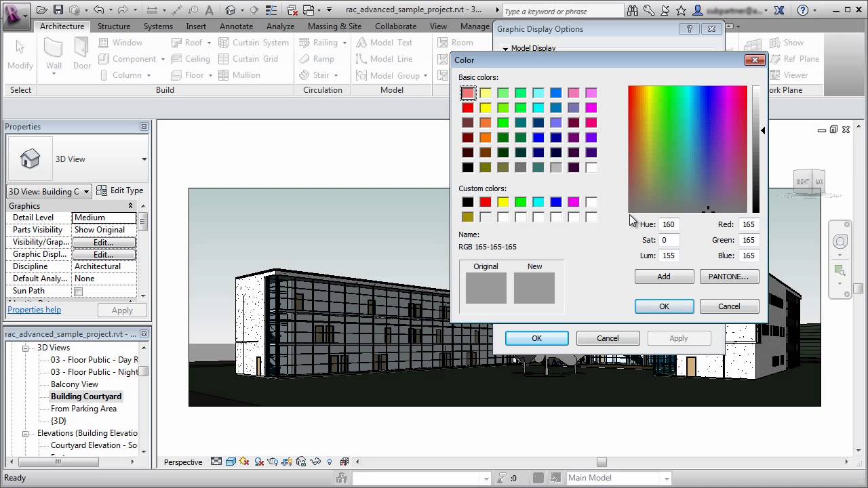Viewport: 868px width, 488px height.
Task: Select the Railing tool
Action: [x=323, y=42]
